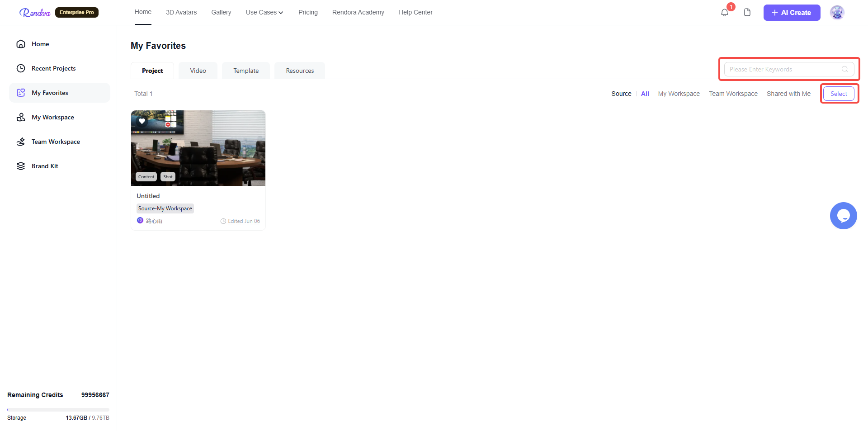The height and width of the screenshot is (431, 868).
Task: Click the Team Workspace sidebar icon
Action: point(21,142)
